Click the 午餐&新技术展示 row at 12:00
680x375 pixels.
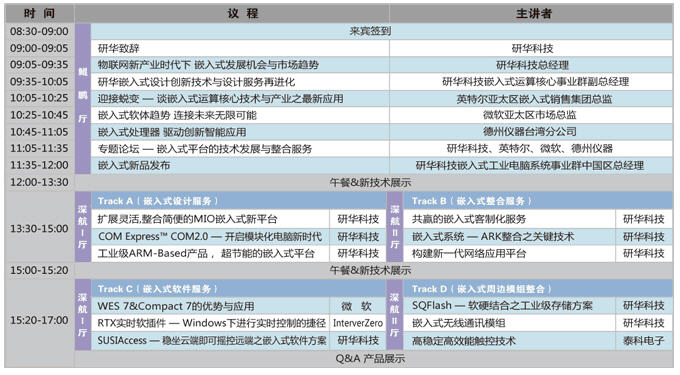tap(374, 183)
